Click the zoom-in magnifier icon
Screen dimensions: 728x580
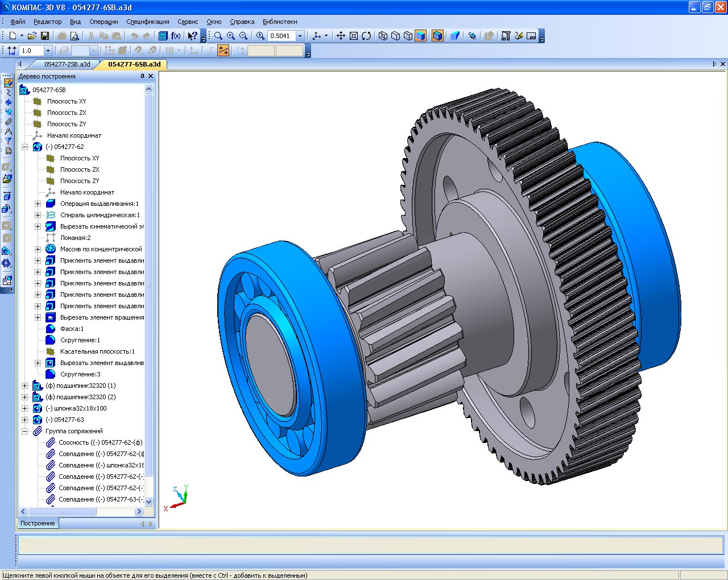pyautogui.click(x=231, y=36)
